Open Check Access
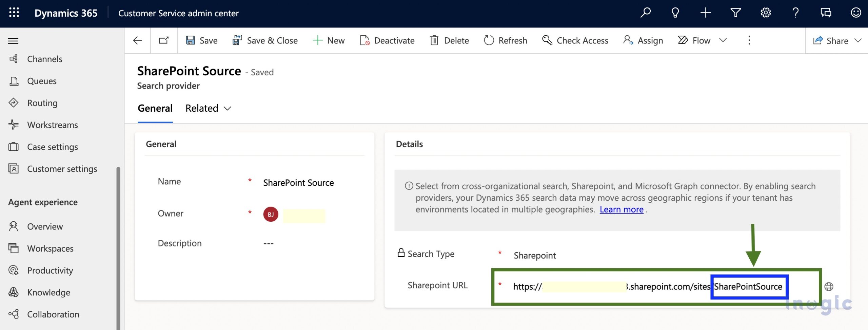 tap(575, 40)
